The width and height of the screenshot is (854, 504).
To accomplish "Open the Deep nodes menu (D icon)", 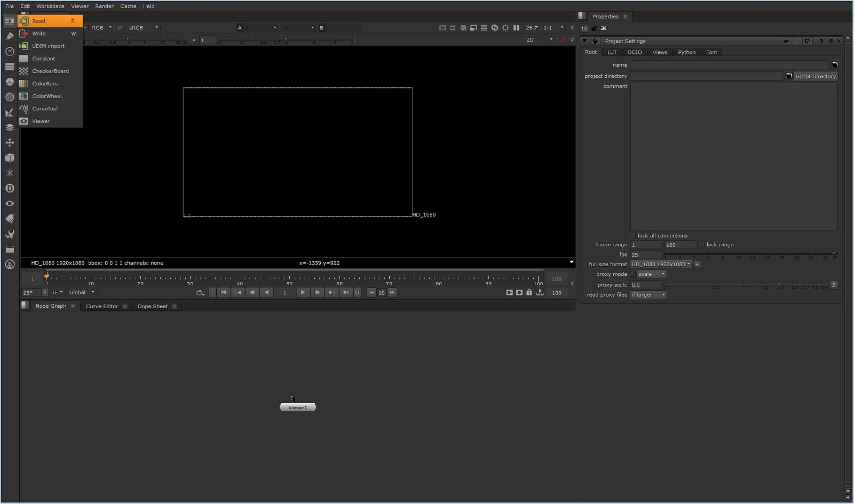I will click(x=10, y=188).
